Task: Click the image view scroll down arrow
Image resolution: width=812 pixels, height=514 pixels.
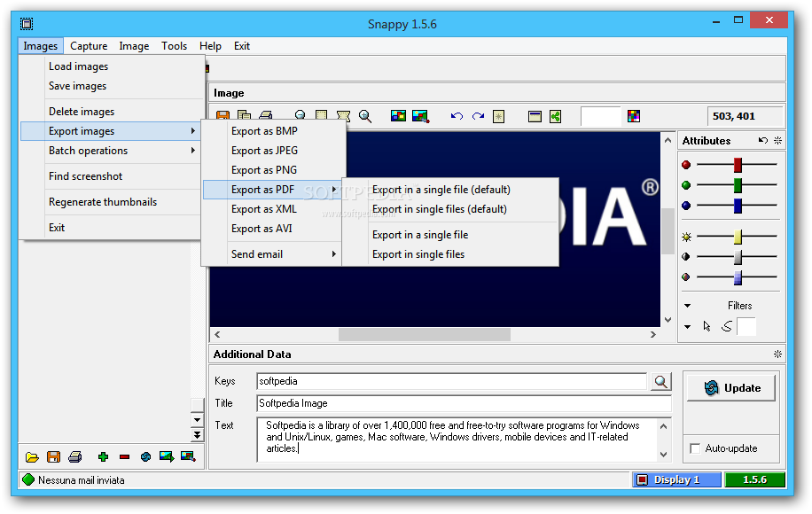Action: (x=668, y=320)
